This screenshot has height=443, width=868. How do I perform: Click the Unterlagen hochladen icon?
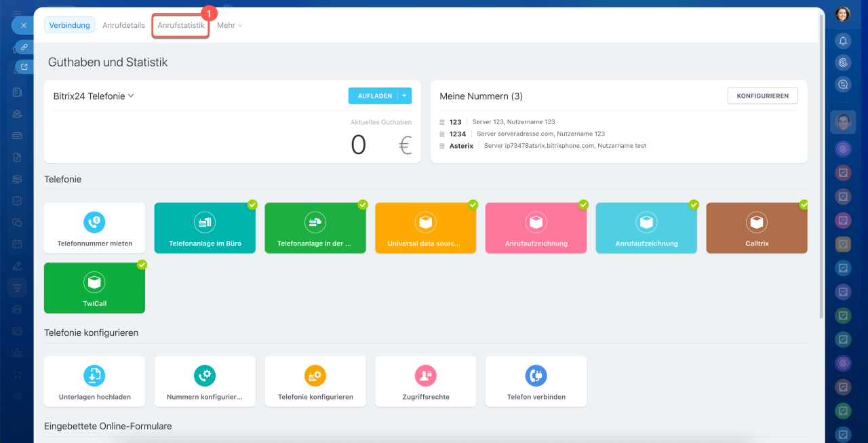(x=94, y=375)
